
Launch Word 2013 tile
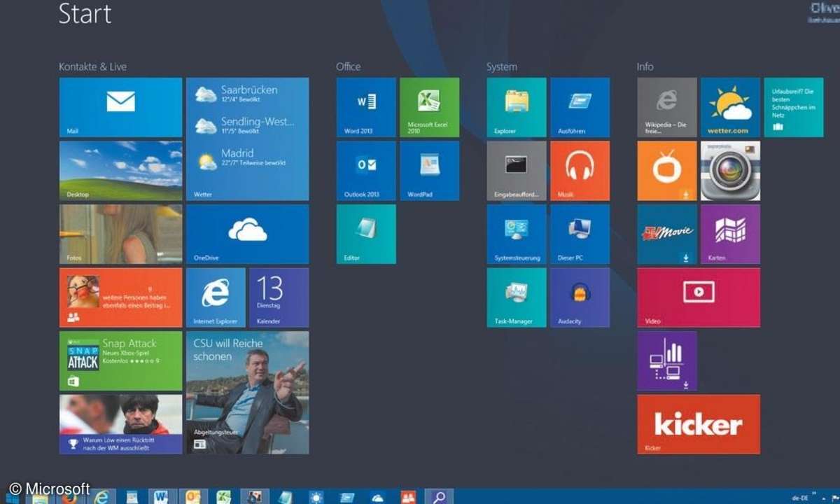(x=366, y=107)
